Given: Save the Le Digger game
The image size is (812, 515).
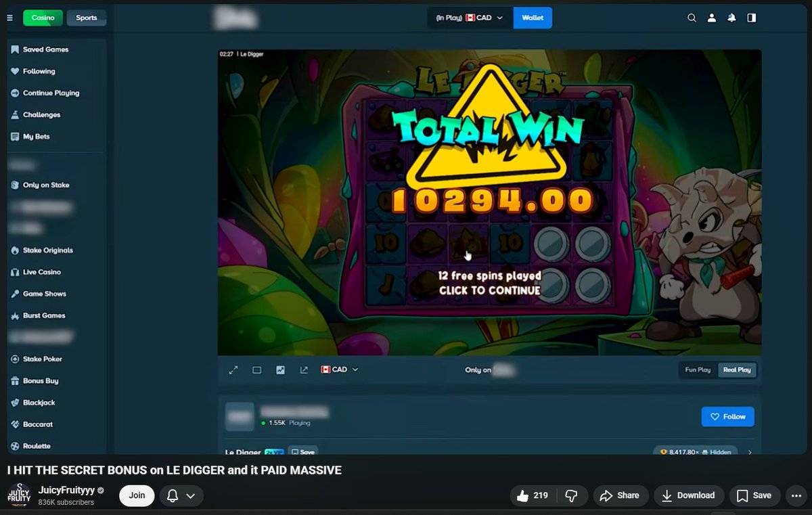Looking at the screenshot, I should 302,451.
